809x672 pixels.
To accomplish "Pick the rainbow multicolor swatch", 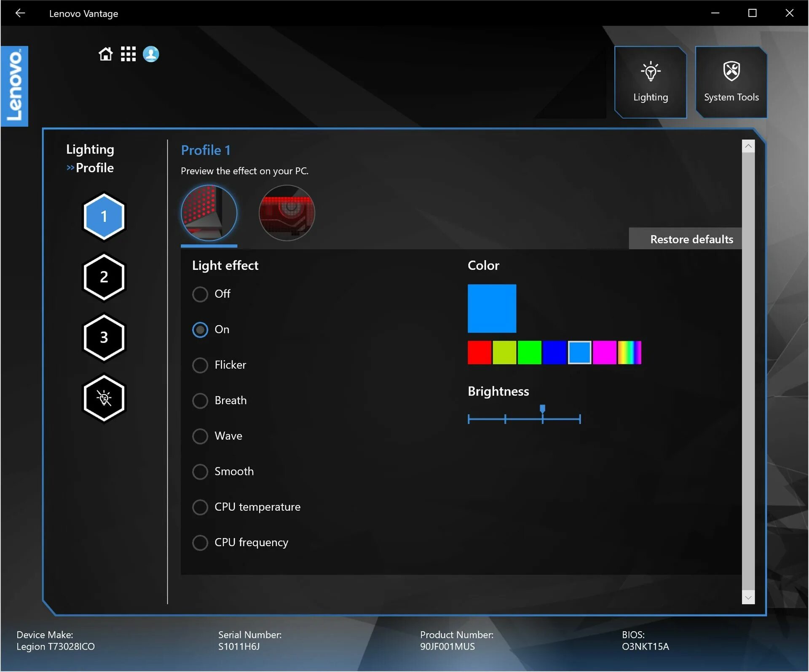I will [630, 353].
